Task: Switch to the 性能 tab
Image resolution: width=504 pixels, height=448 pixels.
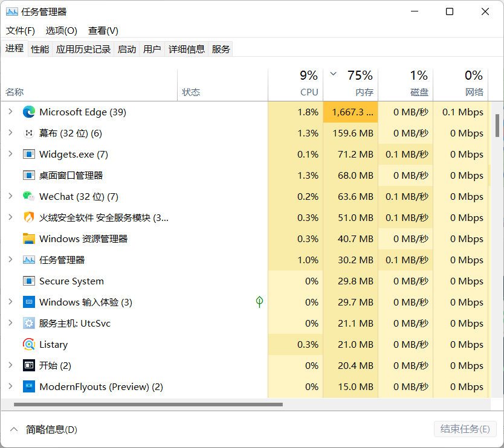Action: [40, 49]
